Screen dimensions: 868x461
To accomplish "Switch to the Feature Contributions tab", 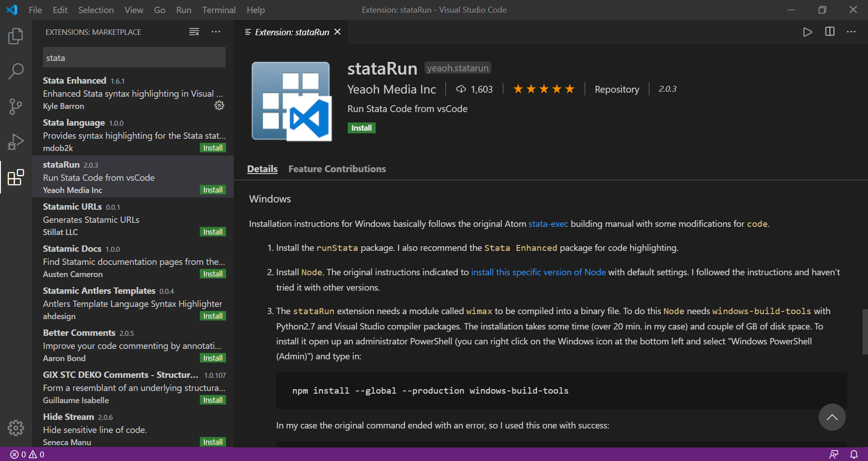I will point(337,169).
